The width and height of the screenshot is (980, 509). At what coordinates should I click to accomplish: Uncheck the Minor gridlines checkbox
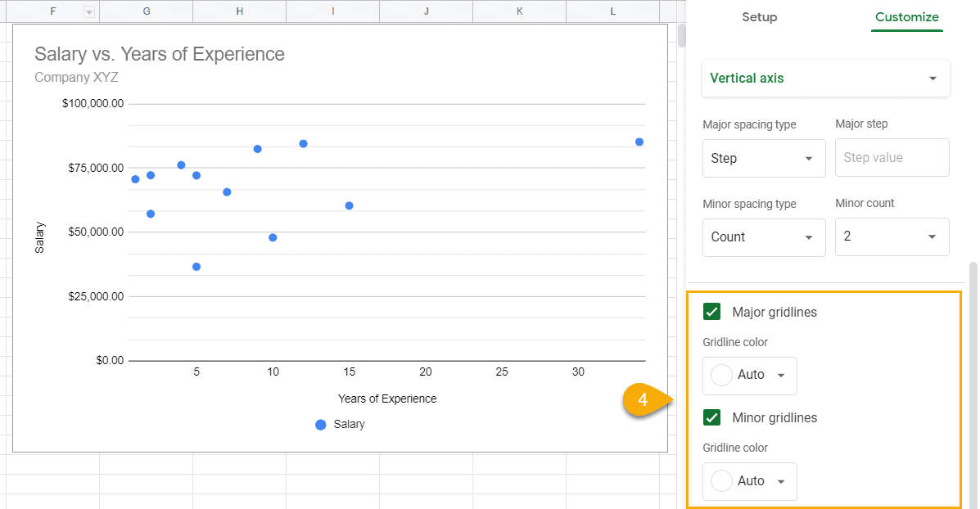pos(711,417)
